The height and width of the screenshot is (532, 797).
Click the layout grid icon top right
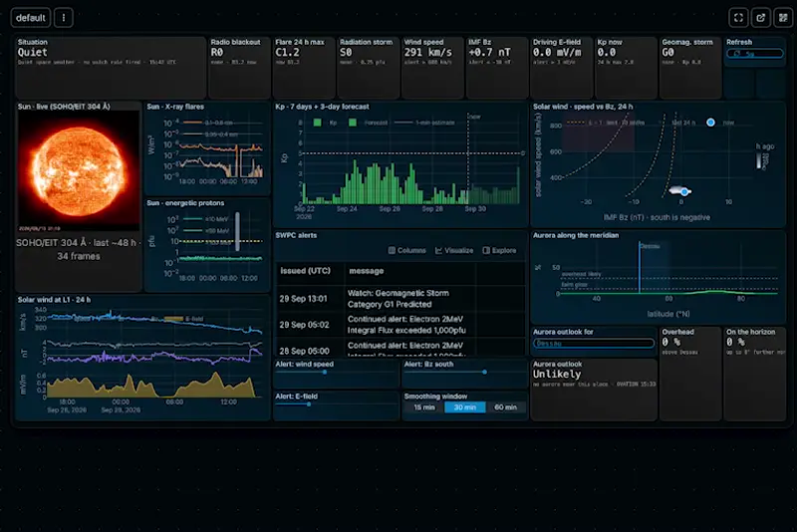click(783, 18)
